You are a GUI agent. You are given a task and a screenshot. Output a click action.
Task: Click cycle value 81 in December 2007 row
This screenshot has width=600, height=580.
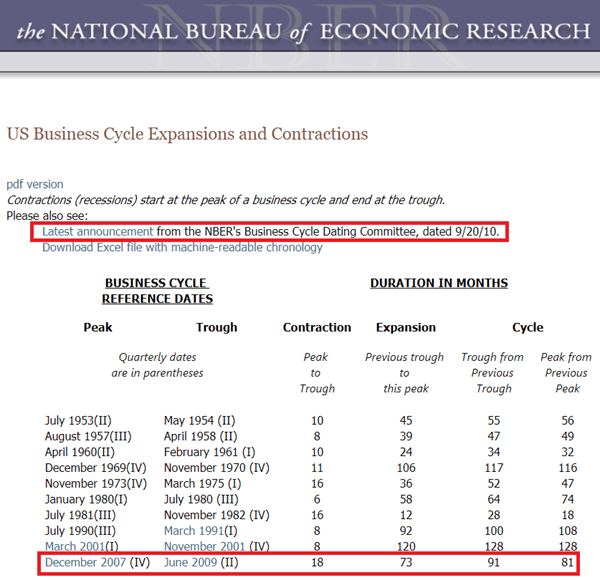(567, 562)
